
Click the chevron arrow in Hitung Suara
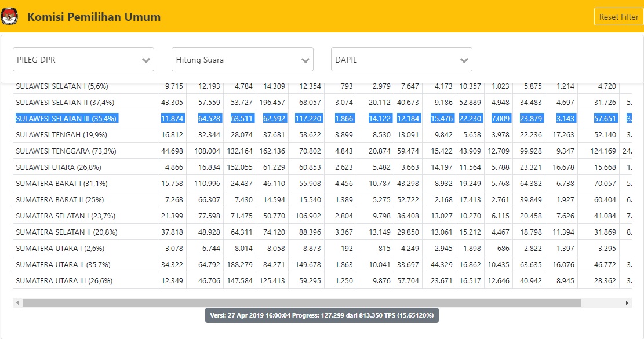click(x=305, y=60)
